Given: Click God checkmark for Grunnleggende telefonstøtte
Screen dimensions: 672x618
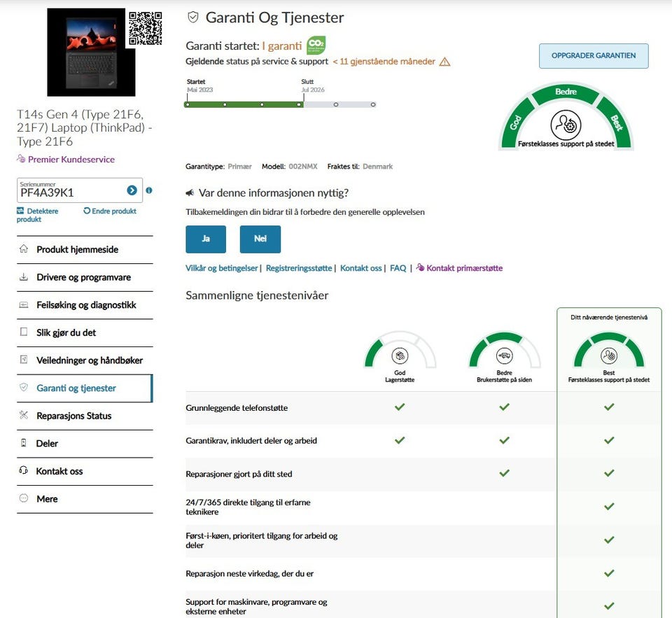Looking at the screenshot, I should (400, 407).
